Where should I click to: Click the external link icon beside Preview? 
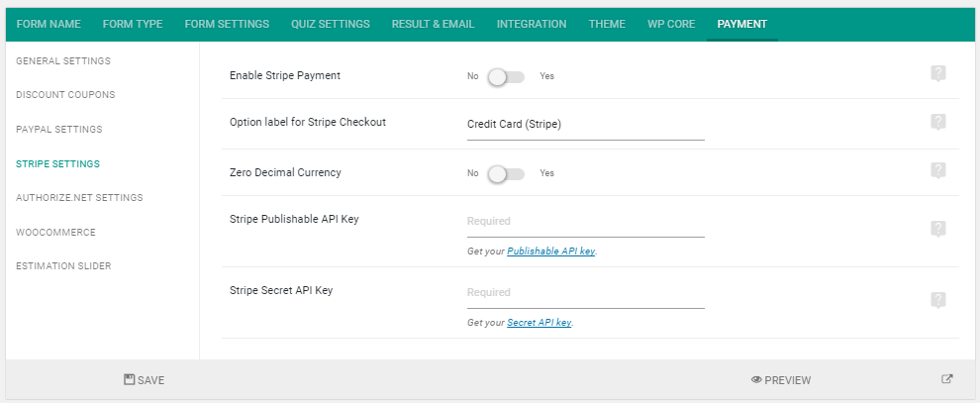(947, 378)
